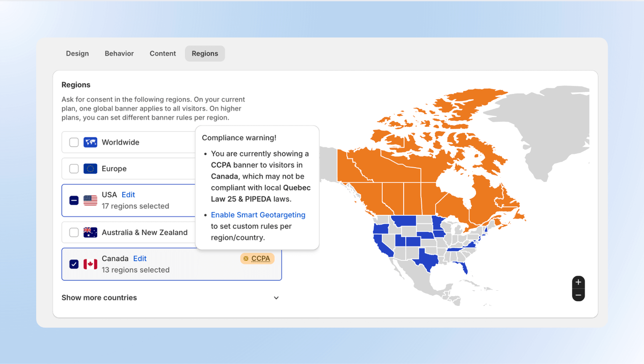
Task: Click the Australia flag icon
Action: tap(90, 232)
